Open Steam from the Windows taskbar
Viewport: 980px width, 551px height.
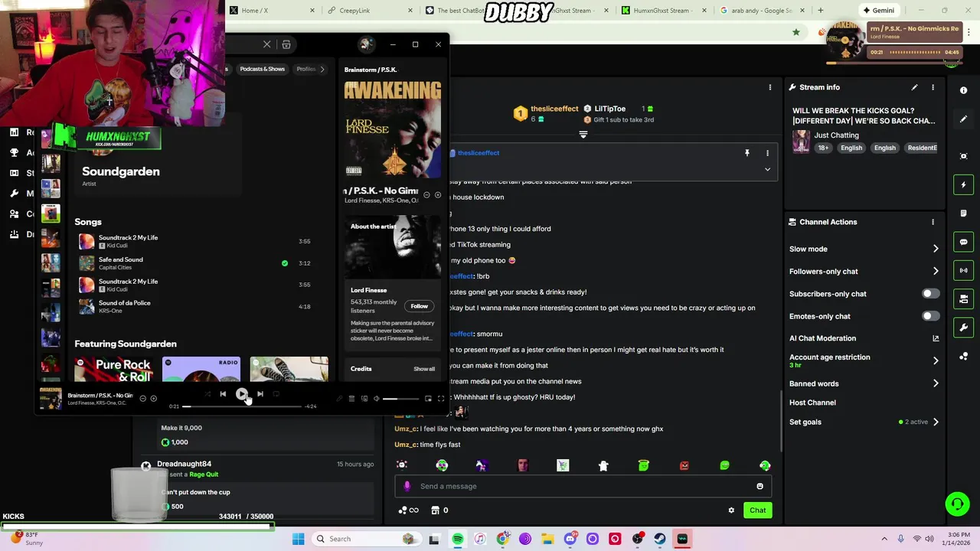[x=660, y=539]
